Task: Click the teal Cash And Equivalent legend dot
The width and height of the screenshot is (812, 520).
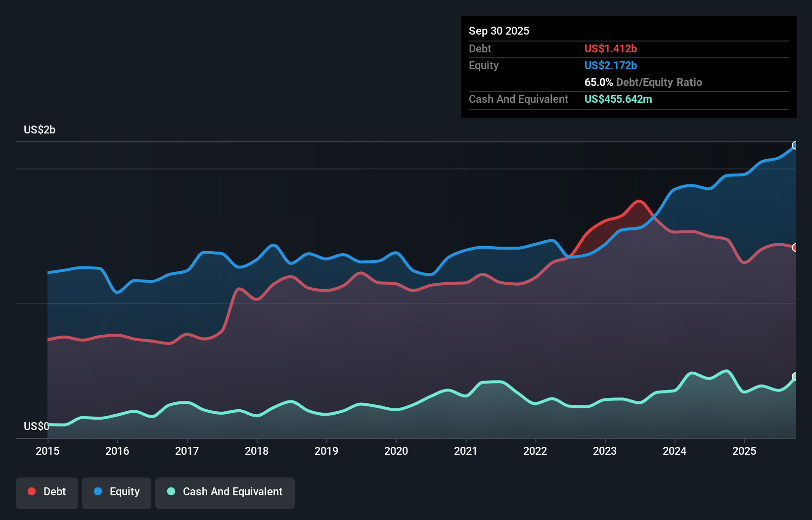Action: (170, 492)
